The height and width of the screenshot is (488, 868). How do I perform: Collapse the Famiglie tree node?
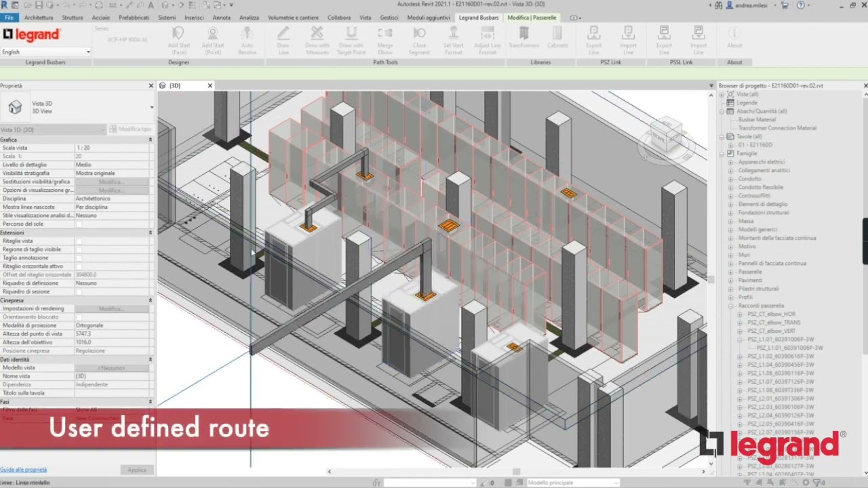722,153
